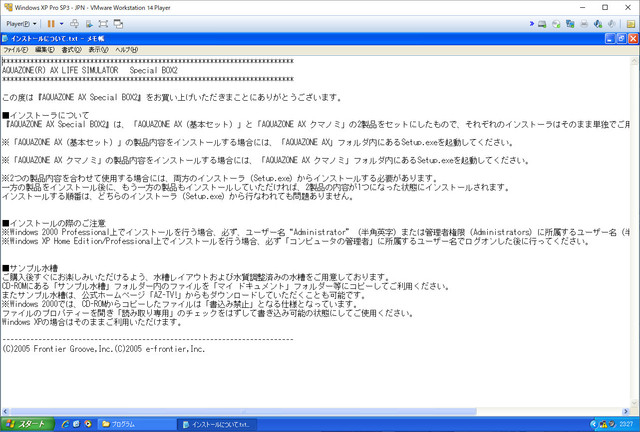Restore down the Notepad window
The height and width of the screenshot is (432, 640).
point(621,39)
